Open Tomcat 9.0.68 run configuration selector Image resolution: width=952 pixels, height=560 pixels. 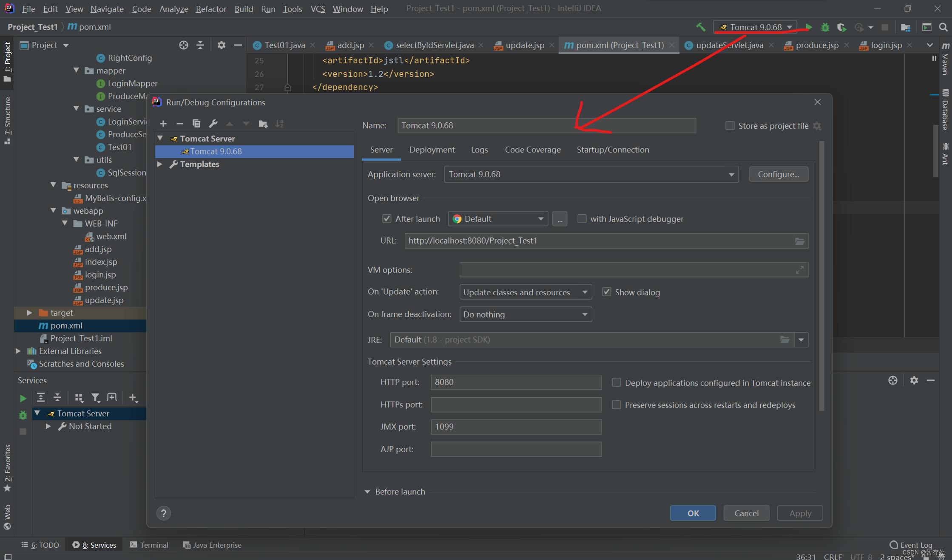(755, 27)
